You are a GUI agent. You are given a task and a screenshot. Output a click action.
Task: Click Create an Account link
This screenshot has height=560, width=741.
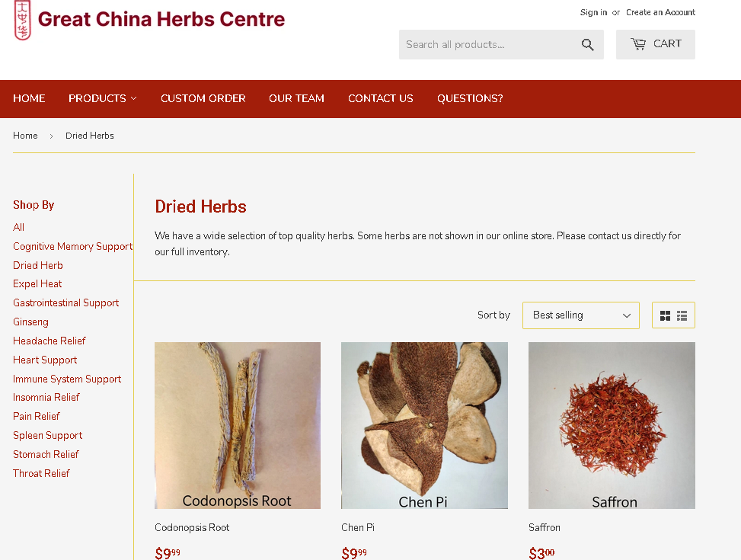tap(661, 12)
